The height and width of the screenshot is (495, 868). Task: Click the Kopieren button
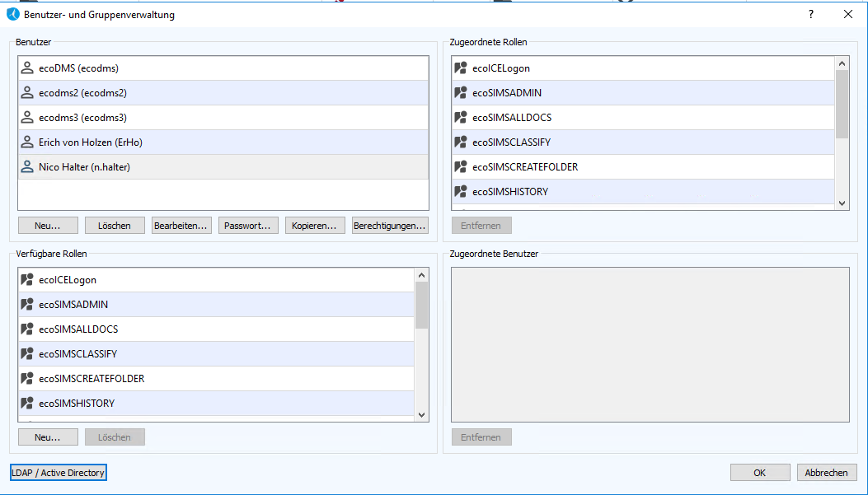(x=314, y=226)
